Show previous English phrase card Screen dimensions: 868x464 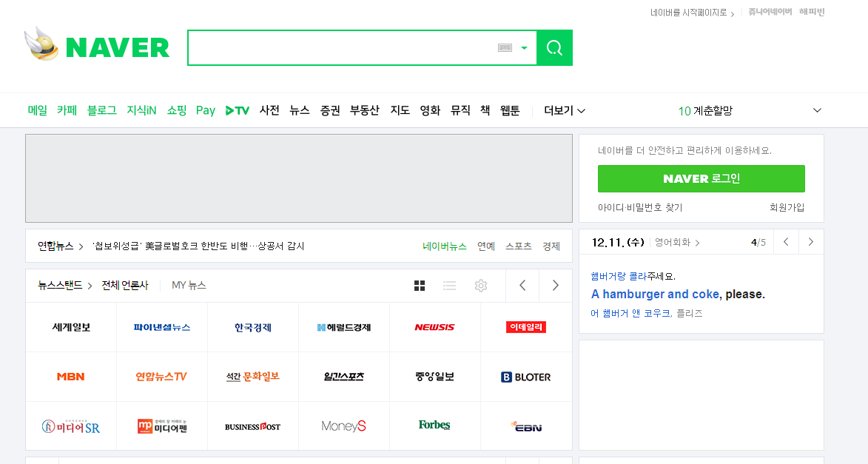tap(786, 242)
